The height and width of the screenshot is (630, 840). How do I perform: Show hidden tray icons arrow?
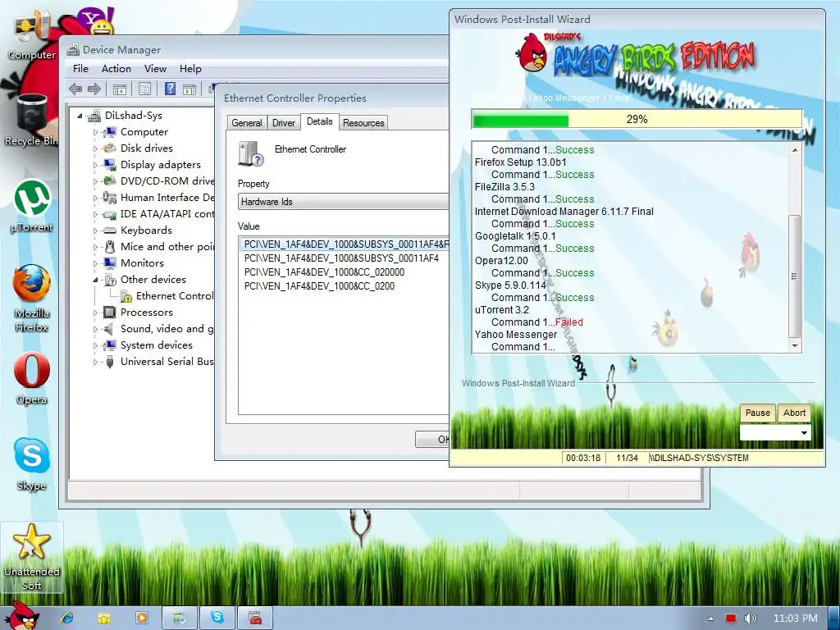711,619
